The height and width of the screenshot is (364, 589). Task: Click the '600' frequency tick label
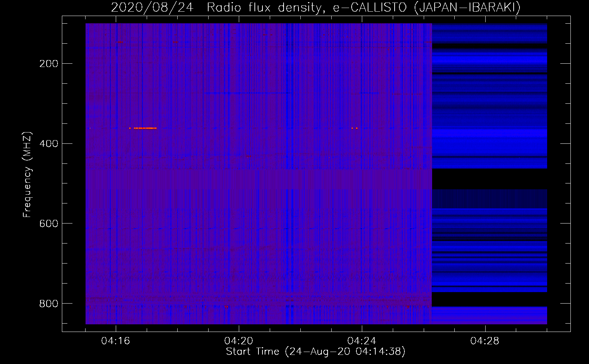pyautogui.click(x=49, y=223)
